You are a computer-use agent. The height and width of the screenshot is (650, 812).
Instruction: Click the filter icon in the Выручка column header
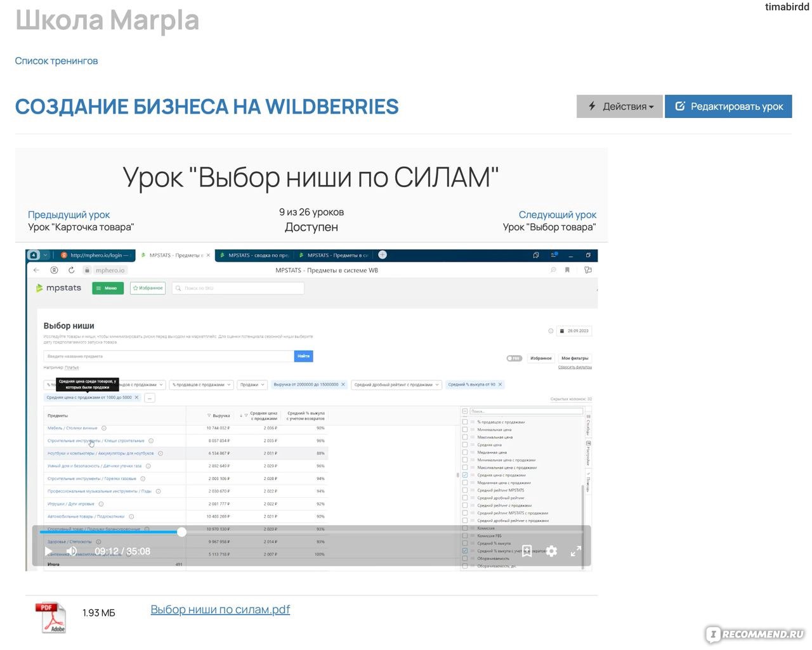pyautogui.click(x=209, y=415)
